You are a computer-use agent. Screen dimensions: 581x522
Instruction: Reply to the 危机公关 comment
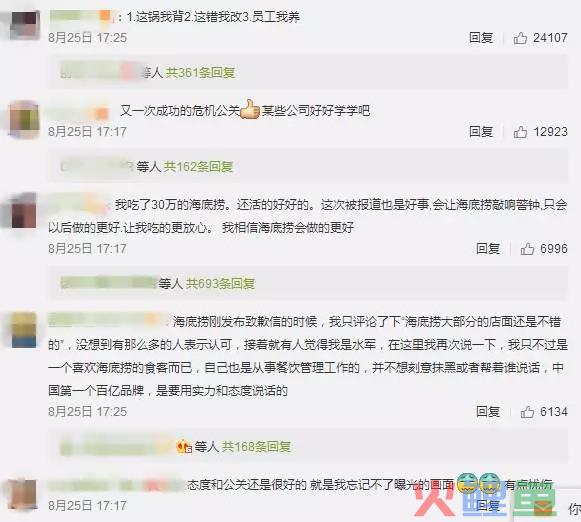point(481,132)
